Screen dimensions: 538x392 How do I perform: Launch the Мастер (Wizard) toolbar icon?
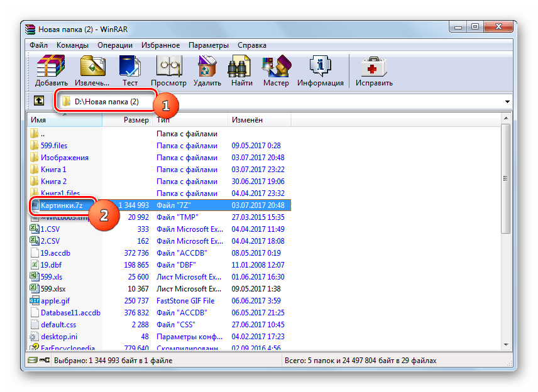[276, 65]
